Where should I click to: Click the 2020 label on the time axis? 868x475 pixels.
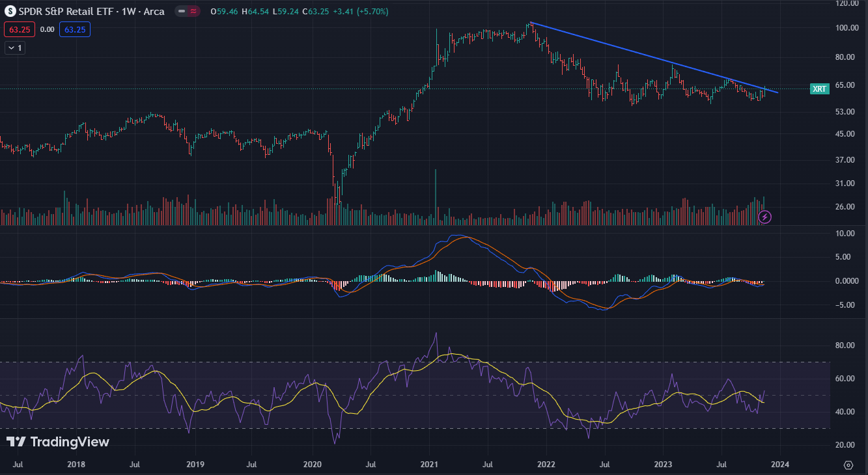click(313, 465)
